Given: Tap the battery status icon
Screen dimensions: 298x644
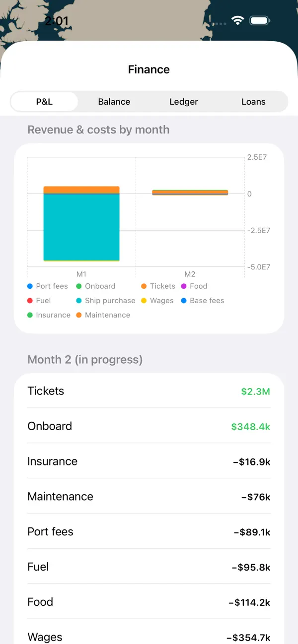Looking at the screenshot, I should pyautogui.click(x=260, y=20).
